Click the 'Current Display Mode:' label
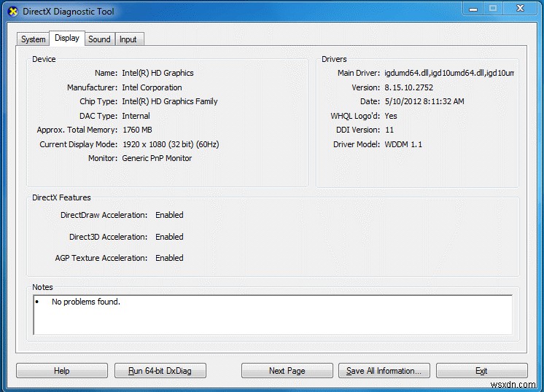 click(79, 144)
